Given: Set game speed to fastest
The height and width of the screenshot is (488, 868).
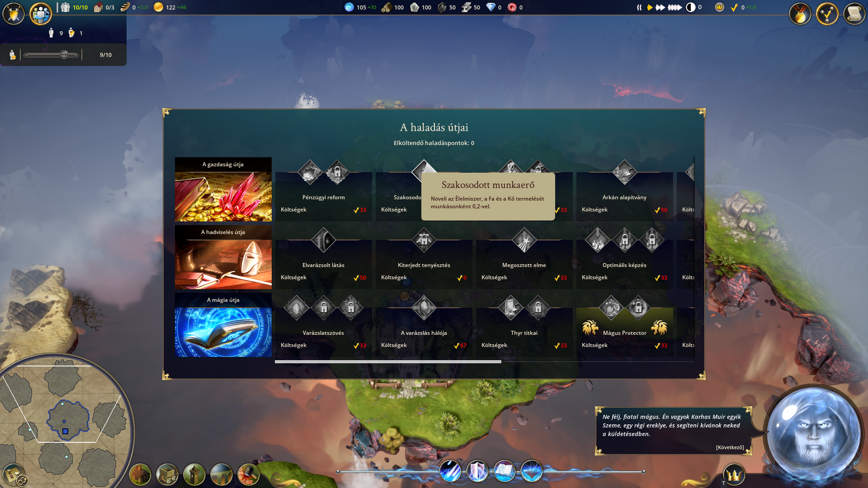Looking at the screenshot, I should click(x=675, y=7).
